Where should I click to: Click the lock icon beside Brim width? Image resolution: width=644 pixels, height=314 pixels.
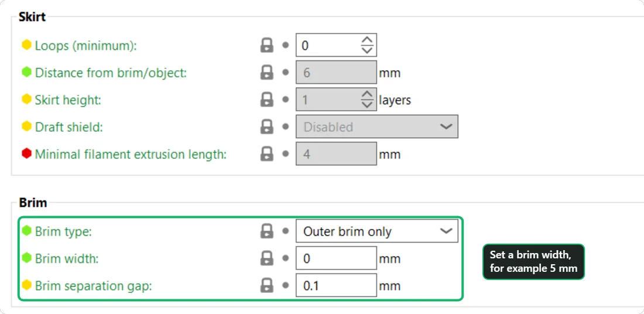pyautogui.click(x=266, y=258)
